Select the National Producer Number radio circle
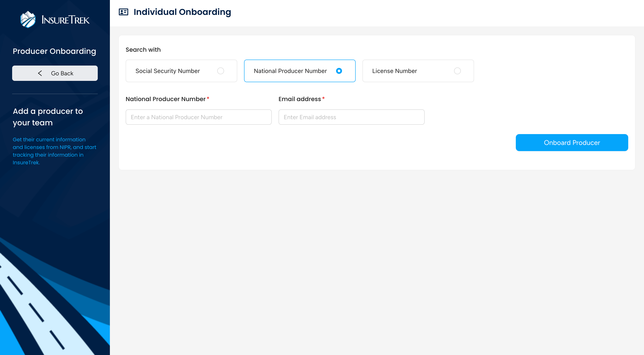 [x=339, y=71]
